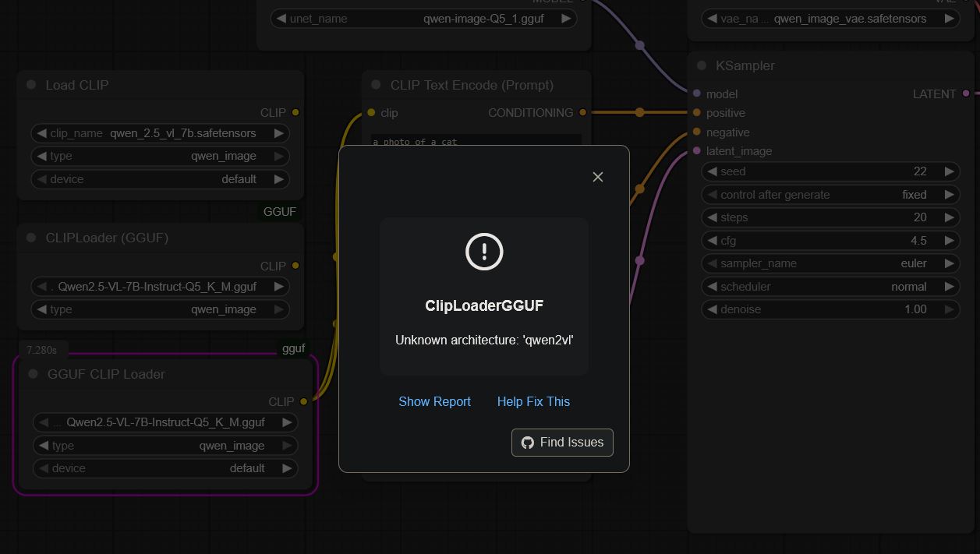Image resolution: width=980 pixels, height=554 pixels.
Task: Click Load CLIP output CLIP socket
Action: [295, 112]
